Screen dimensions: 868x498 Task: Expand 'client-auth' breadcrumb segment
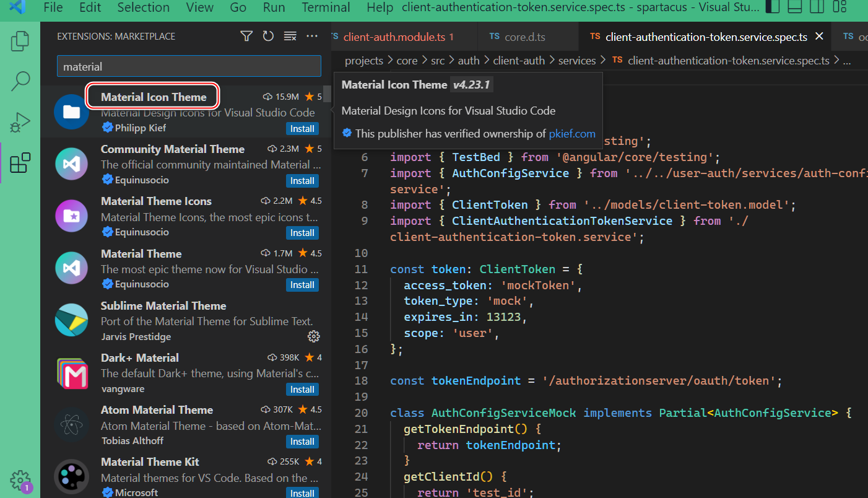click(x=519, y=61)
